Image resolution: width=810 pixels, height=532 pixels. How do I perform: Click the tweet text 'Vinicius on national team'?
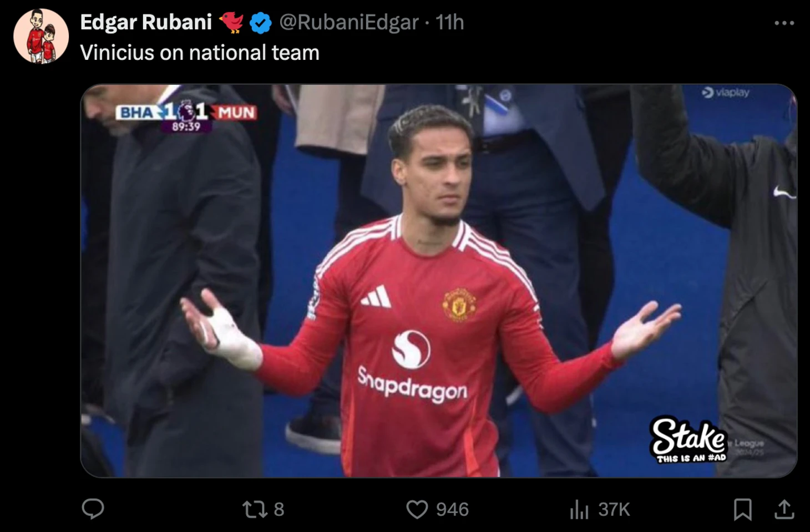(x=200, y=53)
